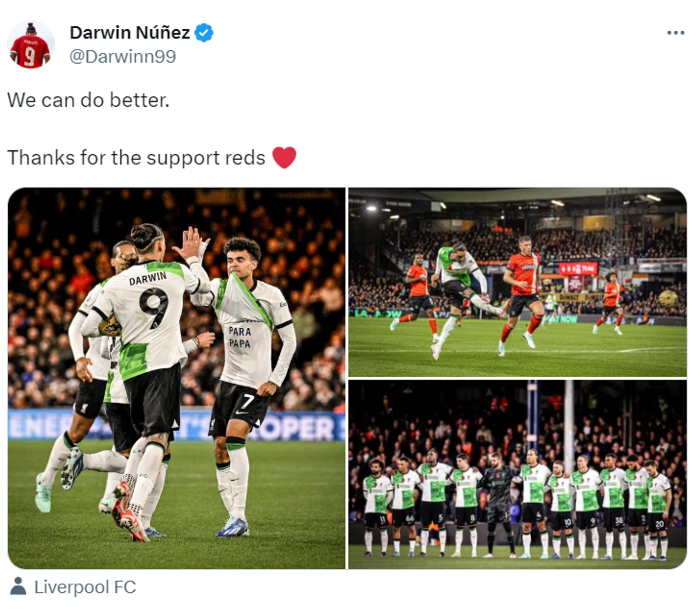Open the three-dot more options menu
The height and width of the screenshot is (610, 700).
coord(676,33)
